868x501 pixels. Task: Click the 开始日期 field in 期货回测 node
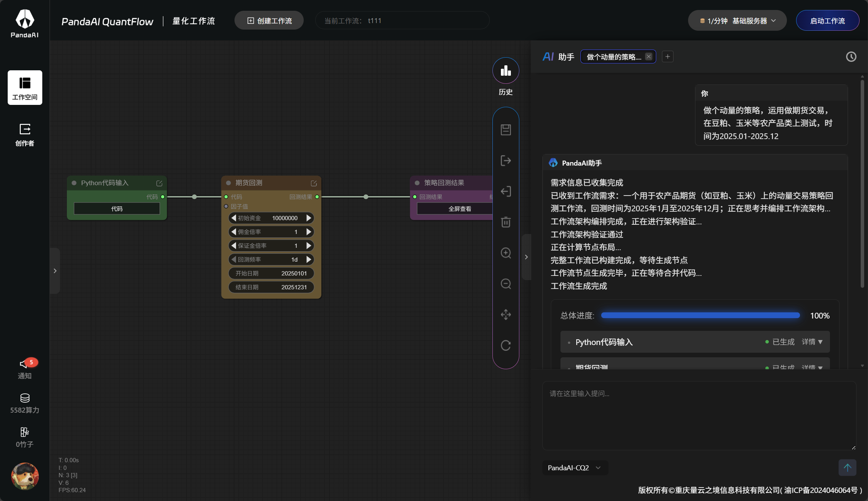271,273
